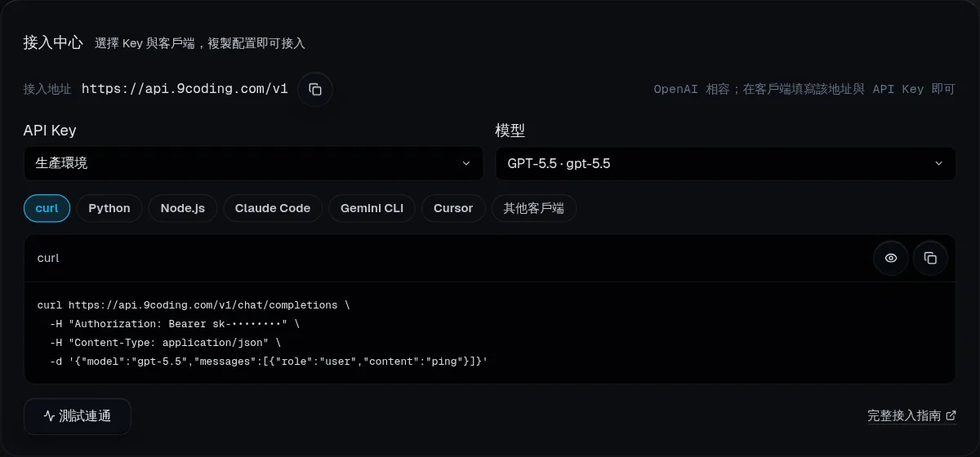Switch to the Claude Code tab
This screenshot has height=457, width=980.
pos(273,208)
